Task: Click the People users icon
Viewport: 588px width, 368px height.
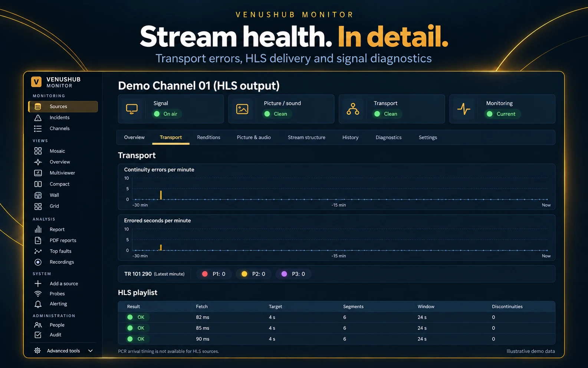Action: coord(38,325)
